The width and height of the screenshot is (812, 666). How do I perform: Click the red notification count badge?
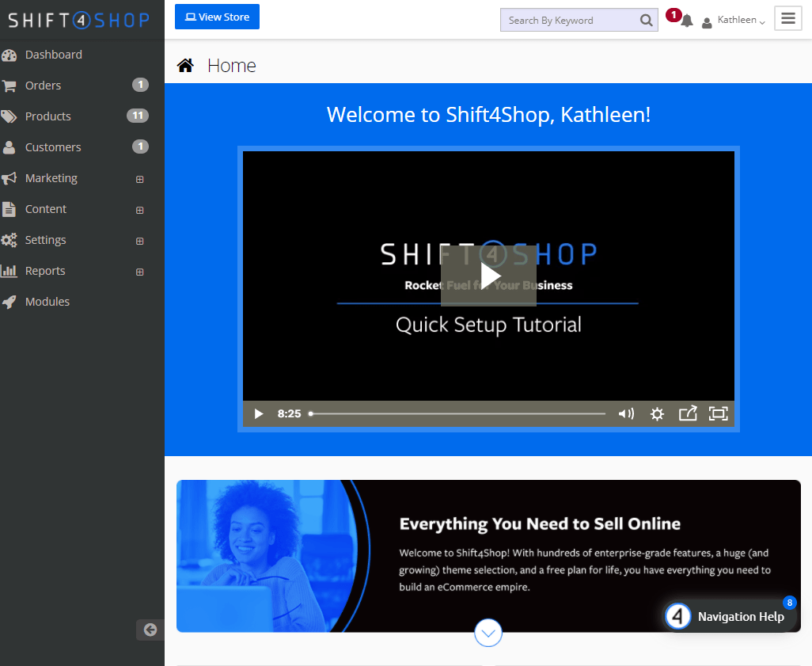(674, 15)
